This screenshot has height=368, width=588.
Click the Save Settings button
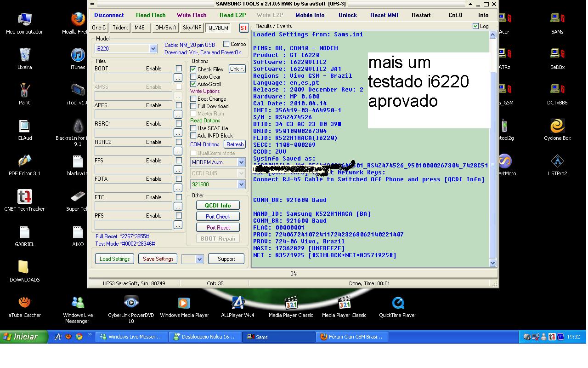point(158,259)
